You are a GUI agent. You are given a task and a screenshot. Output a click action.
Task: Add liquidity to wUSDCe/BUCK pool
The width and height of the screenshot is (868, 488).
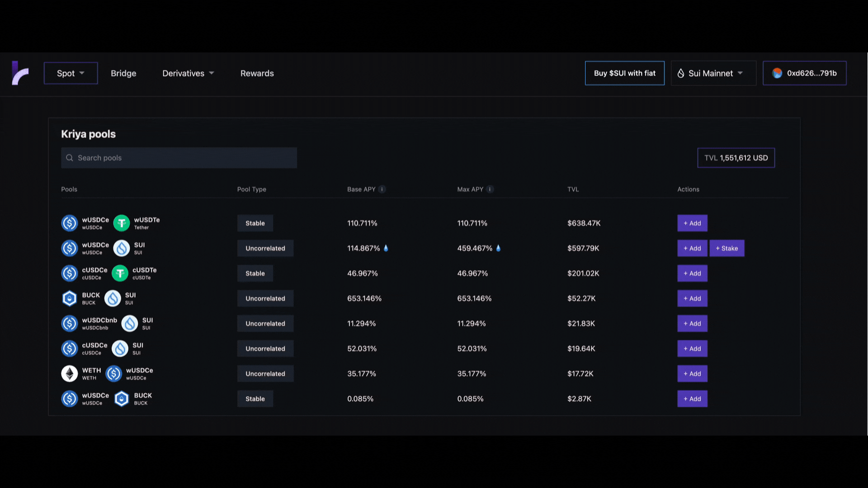point(692,399)
